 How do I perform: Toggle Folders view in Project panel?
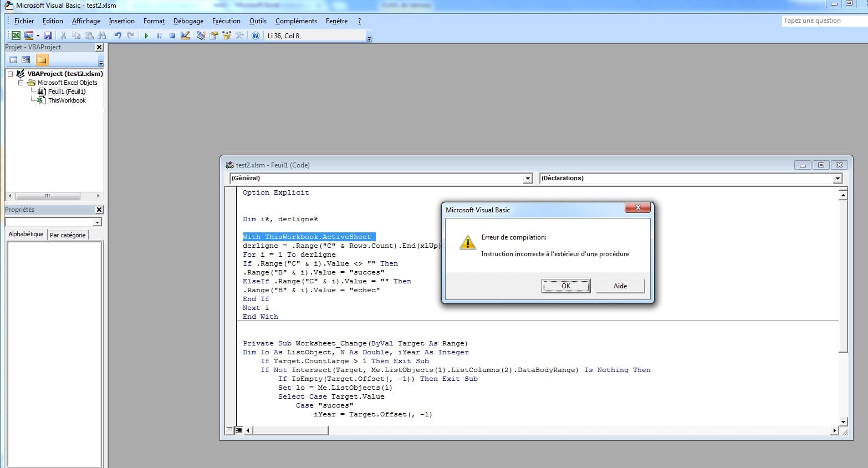coord(42,60)
